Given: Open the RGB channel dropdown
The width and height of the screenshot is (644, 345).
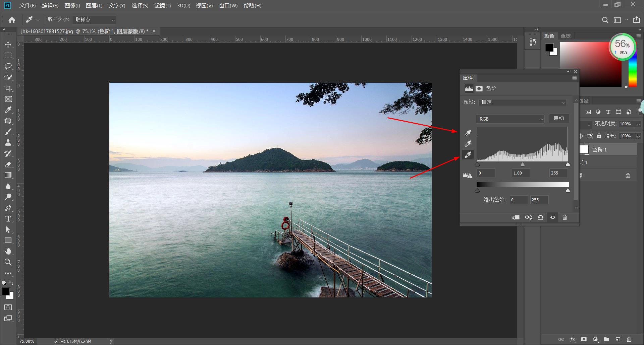Looking at the screenshot, I should click(510, 119).
